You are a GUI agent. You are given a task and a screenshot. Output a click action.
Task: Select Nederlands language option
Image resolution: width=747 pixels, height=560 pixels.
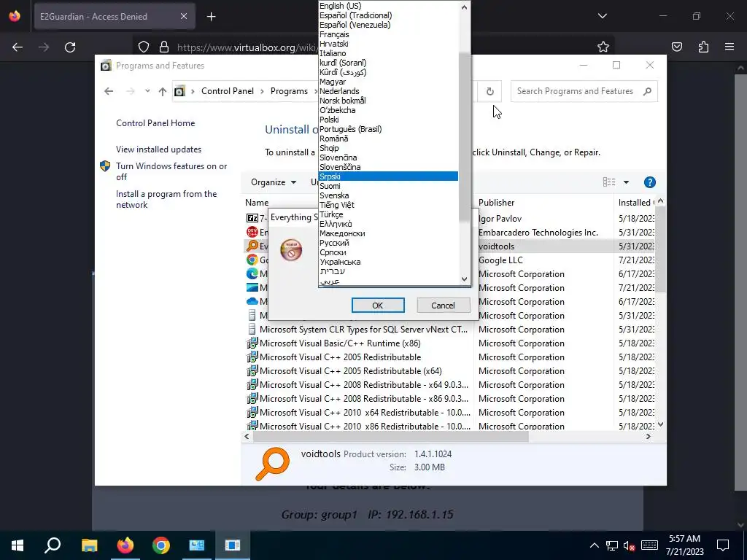click(388, 91)
